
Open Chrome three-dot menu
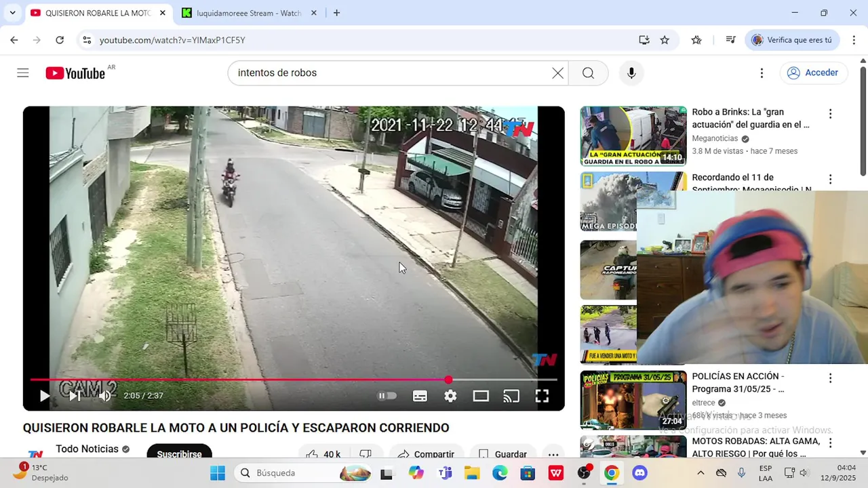pos(854,40)
